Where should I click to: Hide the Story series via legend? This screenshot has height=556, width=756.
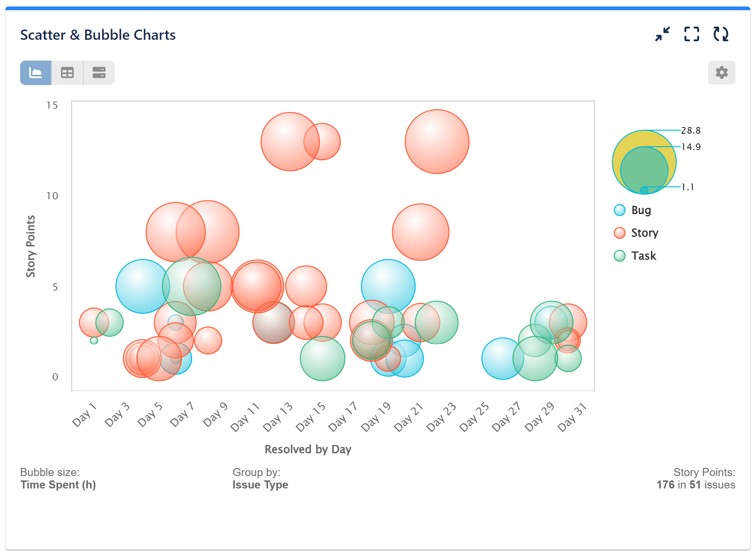click(x=645, y=233)
